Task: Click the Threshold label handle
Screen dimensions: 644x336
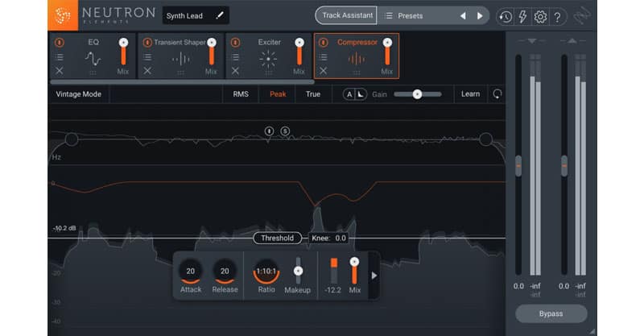Action: [x=277, y=239]
